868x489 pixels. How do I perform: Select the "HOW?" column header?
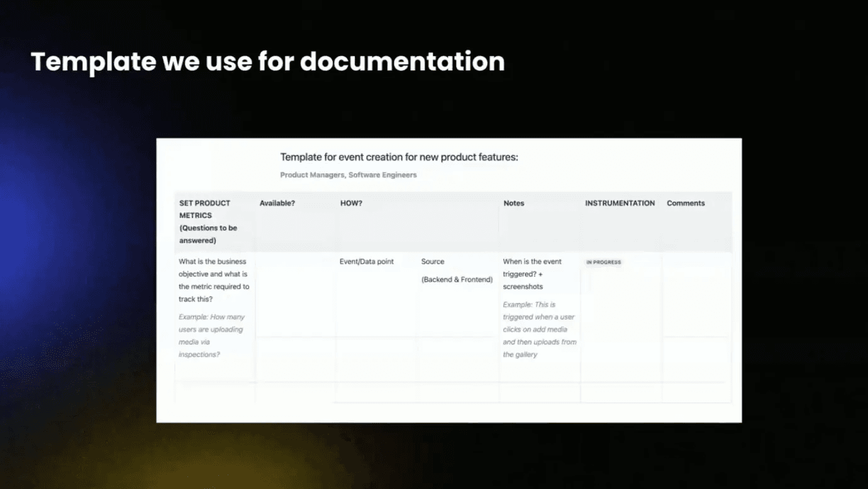tap(351, 203)
